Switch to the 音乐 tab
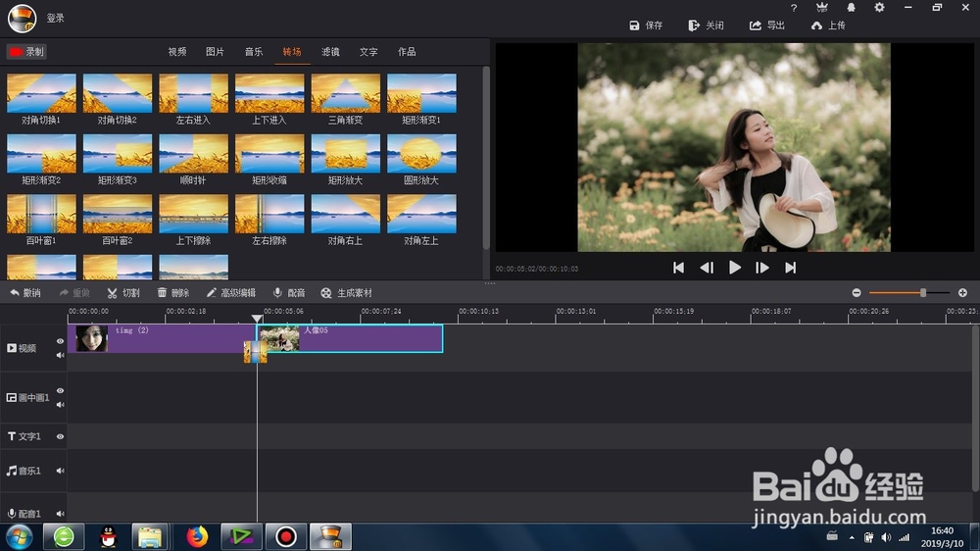 (254, 52)
